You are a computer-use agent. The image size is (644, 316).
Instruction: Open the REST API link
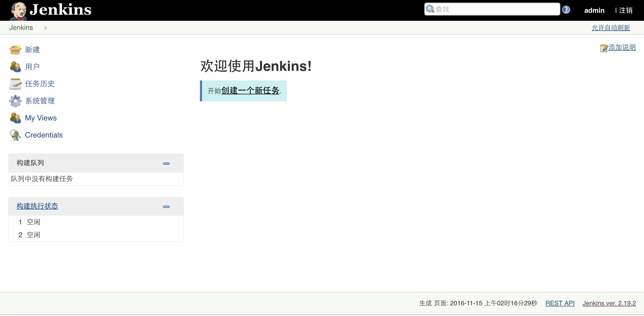click(x=560, y=303)
